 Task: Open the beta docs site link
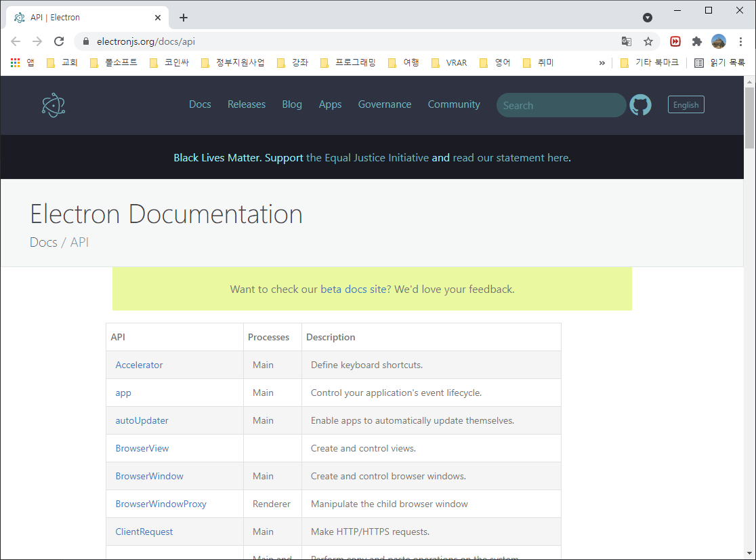tap(354, 289)
